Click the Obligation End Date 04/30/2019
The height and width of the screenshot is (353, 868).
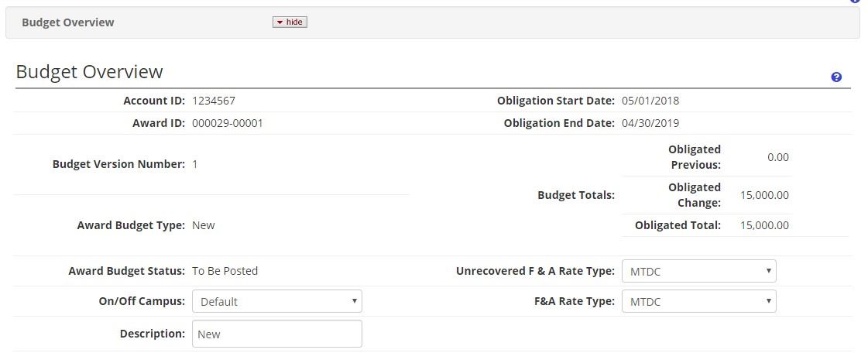650,123
